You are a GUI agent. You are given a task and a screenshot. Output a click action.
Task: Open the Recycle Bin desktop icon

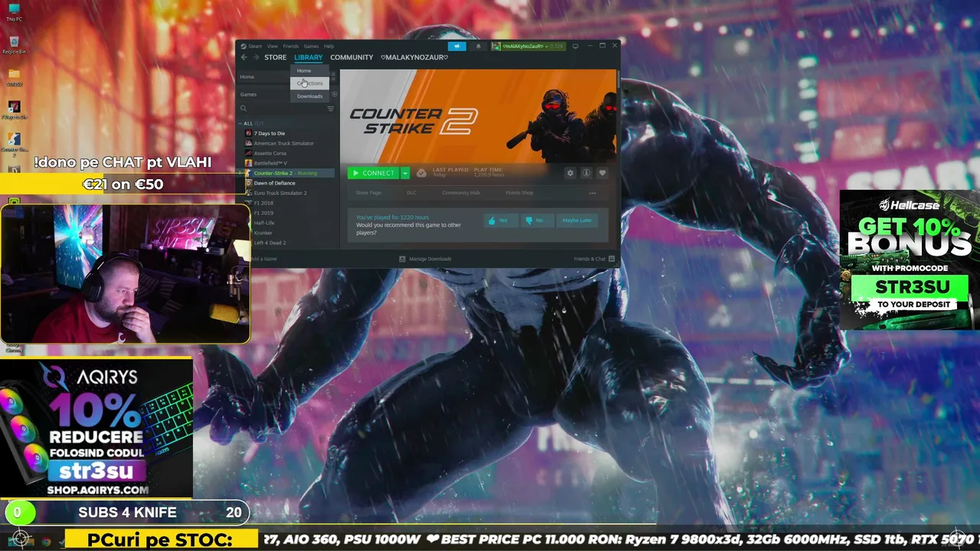(x=14, y=44)
